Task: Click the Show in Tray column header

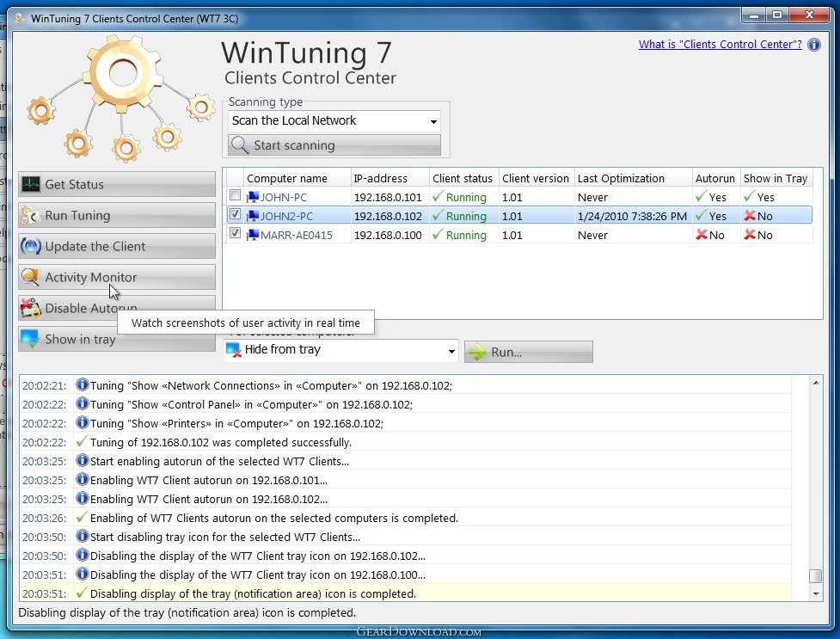Action: tap(776, 179)
